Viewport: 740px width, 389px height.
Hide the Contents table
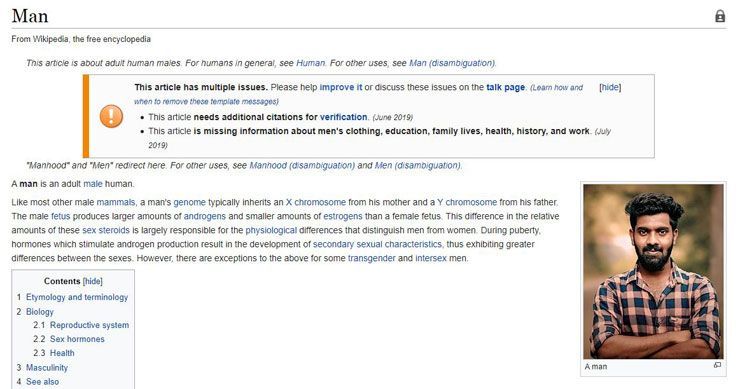pyautogui.click(x=92, y=281)
